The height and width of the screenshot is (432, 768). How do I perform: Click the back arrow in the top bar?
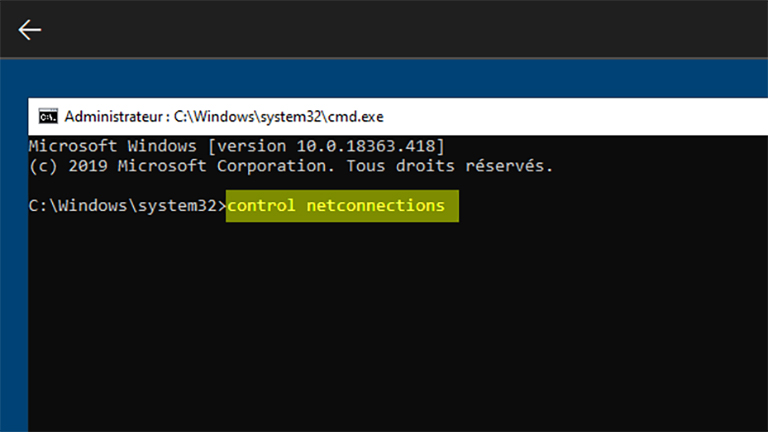[30, 29]
